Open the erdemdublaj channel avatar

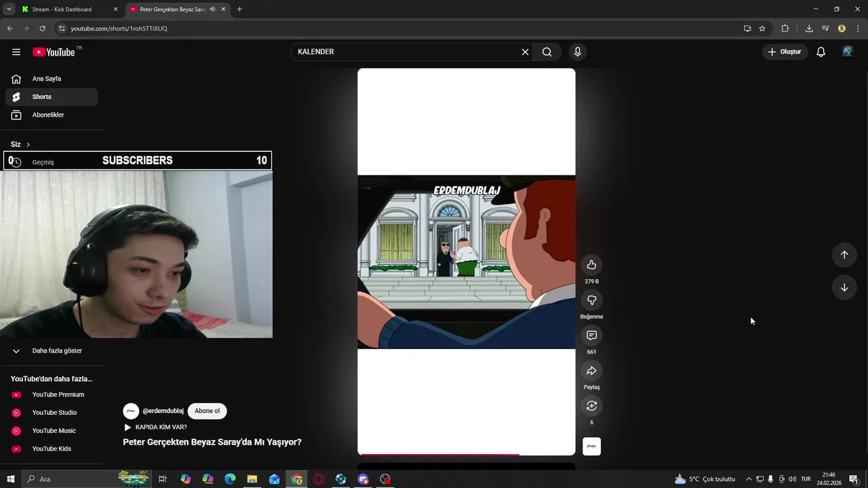(x=131, y=411)
